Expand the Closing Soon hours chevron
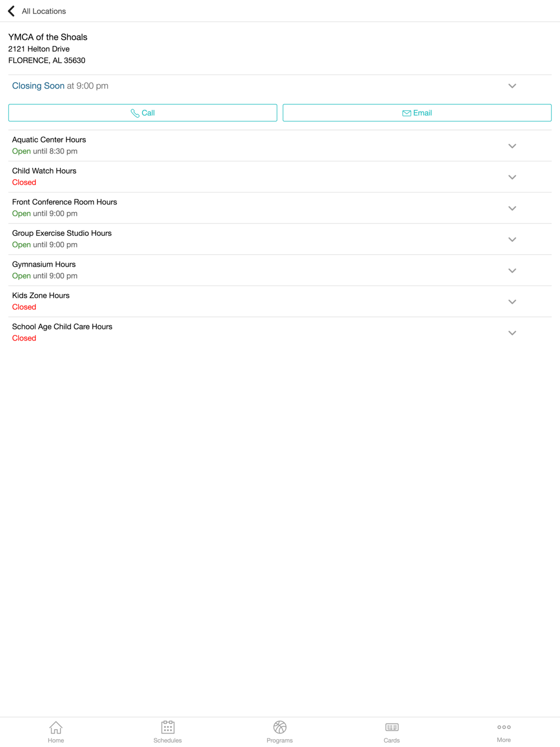This screenshot has height=747, width=560. coord(512,86)
